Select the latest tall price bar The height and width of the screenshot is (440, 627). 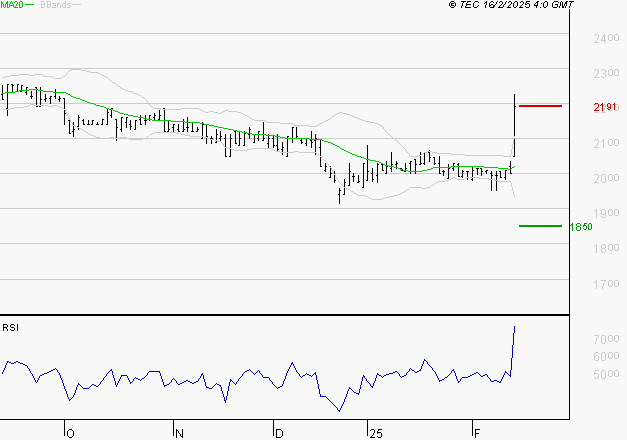(514, 125)
